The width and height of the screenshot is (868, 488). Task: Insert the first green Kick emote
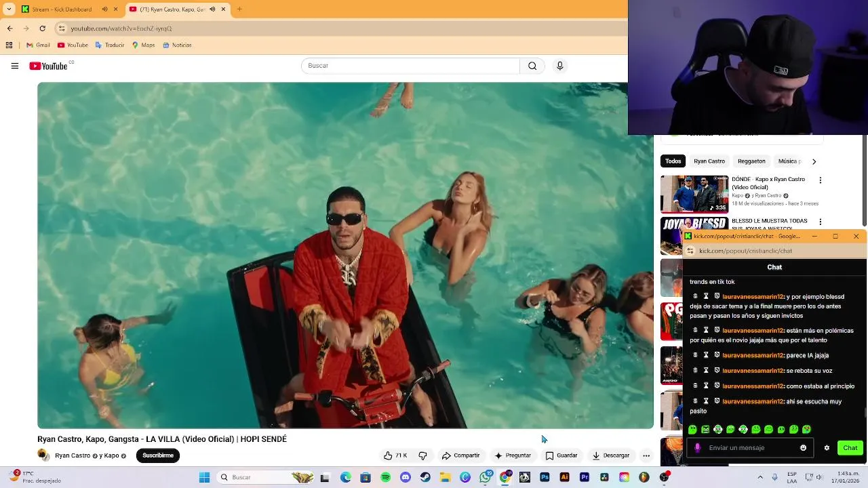pyautogui.click(x=692, y=429)
